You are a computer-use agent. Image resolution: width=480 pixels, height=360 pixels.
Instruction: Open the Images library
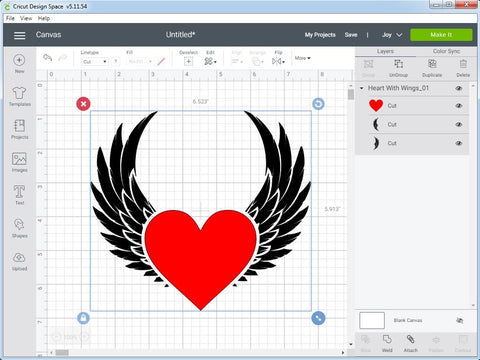pyautogui.click(x=19, y=162)
